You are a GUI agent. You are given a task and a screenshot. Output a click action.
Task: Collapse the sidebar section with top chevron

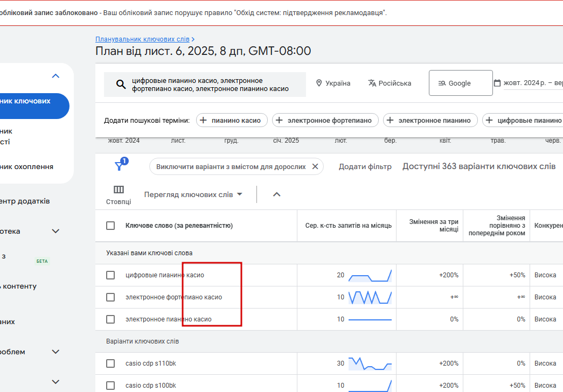pos(55,76)
